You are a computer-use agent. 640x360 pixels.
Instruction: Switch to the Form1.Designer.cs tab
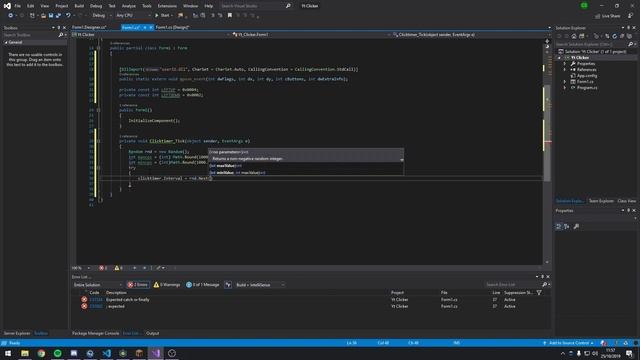(x=89, y=27)
